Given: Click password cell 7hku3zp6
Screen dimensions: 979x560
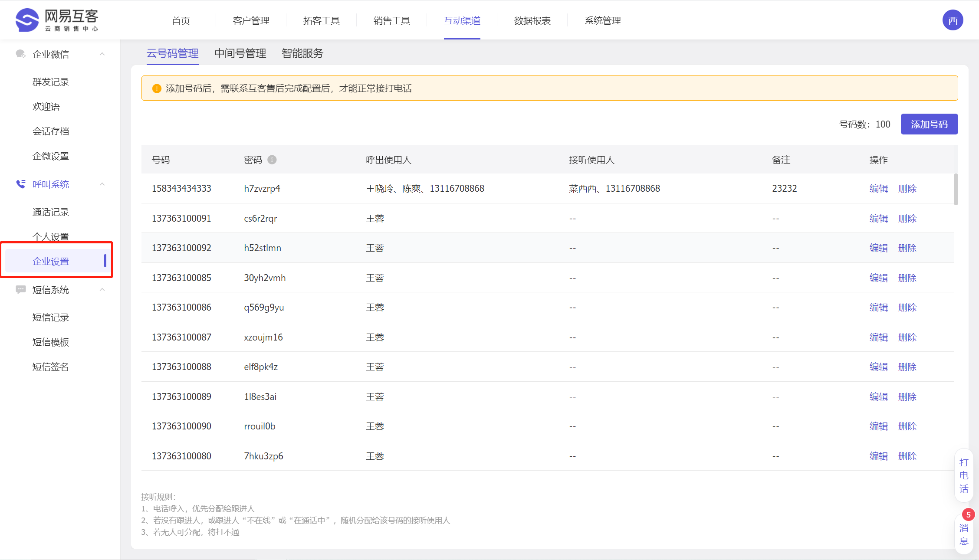Looking at the screenshot, I should (x=263, y=456).
